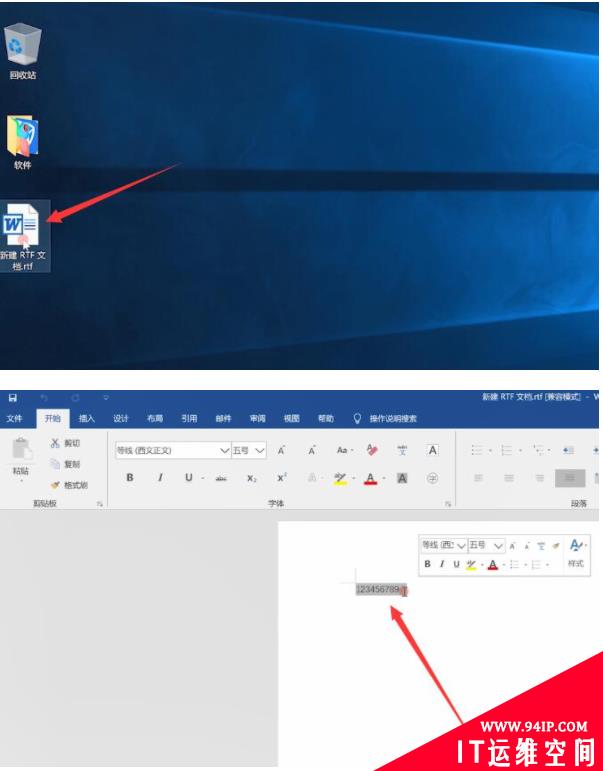Switch to the 插入 Insert tab
Image resolution: width=603 pixels, height=771 pixels.
(87, 418)
